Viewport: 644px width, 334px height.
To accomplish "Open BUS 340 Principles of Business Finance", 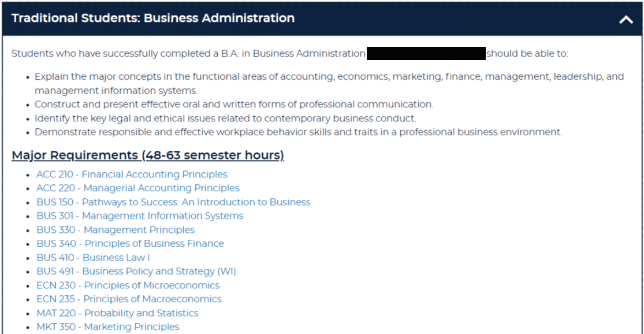I will point(130,244).
